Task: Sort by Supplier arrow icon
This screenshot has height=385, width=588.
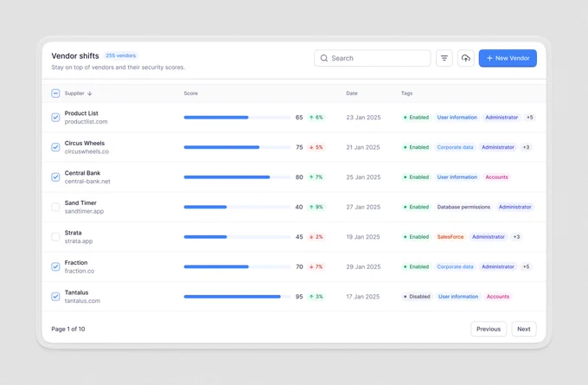Action: pyautogui.click(x=90, y=93)
